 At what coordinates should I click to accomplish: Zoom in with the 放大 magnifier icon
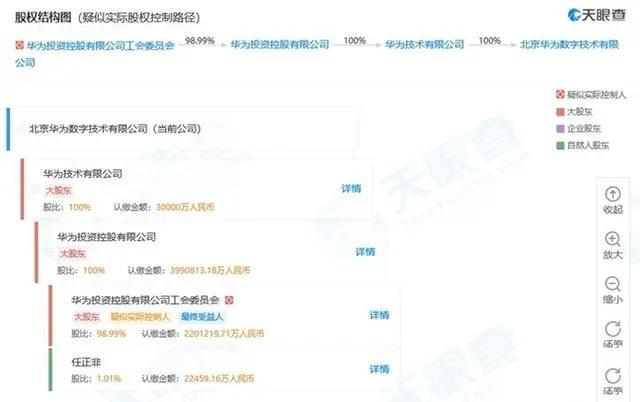coord(613,239)
